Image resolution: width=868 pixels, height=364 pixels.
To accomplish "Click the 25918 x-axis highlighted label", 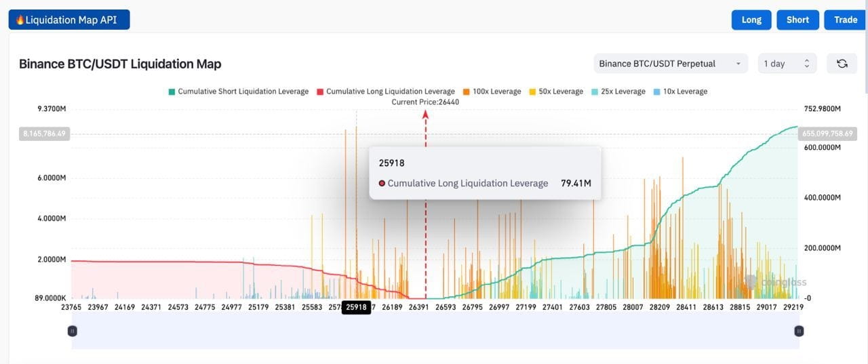I will pyautogui.click(x=356, y=307).
